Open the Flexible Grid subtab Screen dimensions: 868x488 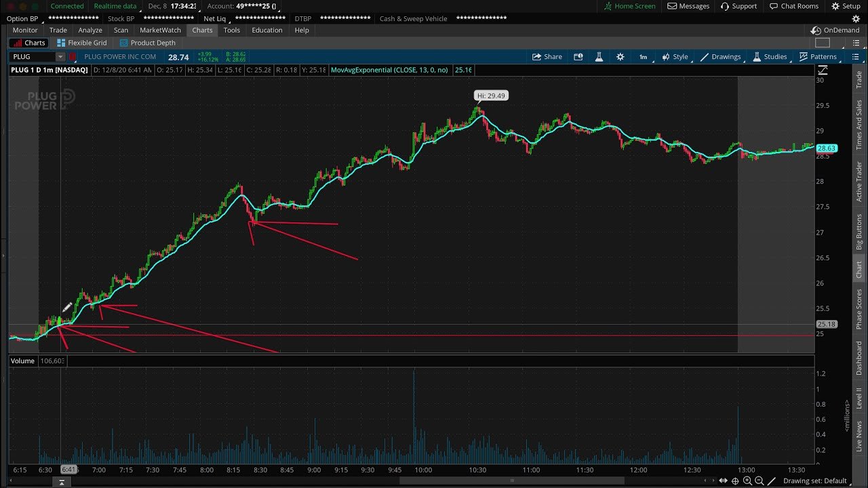81,43
